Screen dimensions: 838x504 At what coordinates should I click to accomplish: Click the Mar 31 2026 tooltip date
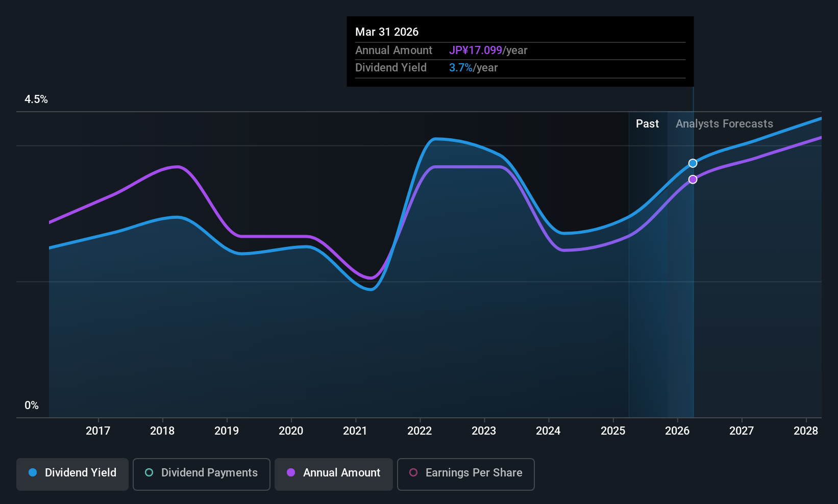click(x=387, y=32)
